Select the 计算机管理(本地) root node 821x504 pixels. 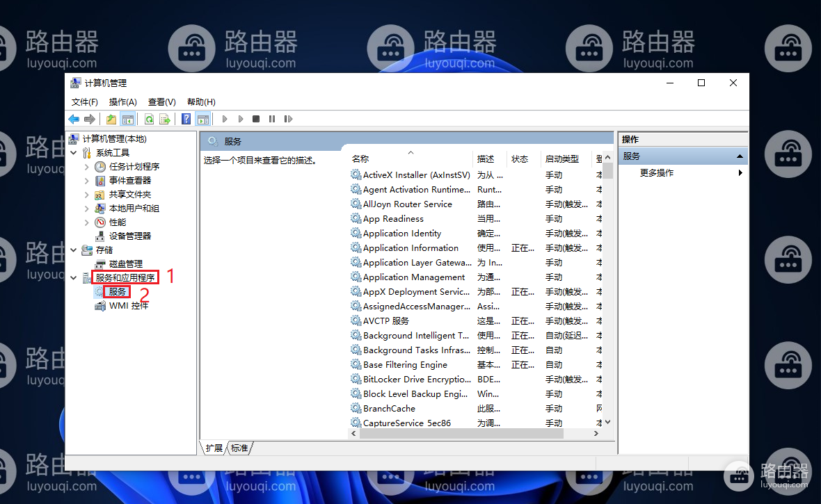point(115,139)
